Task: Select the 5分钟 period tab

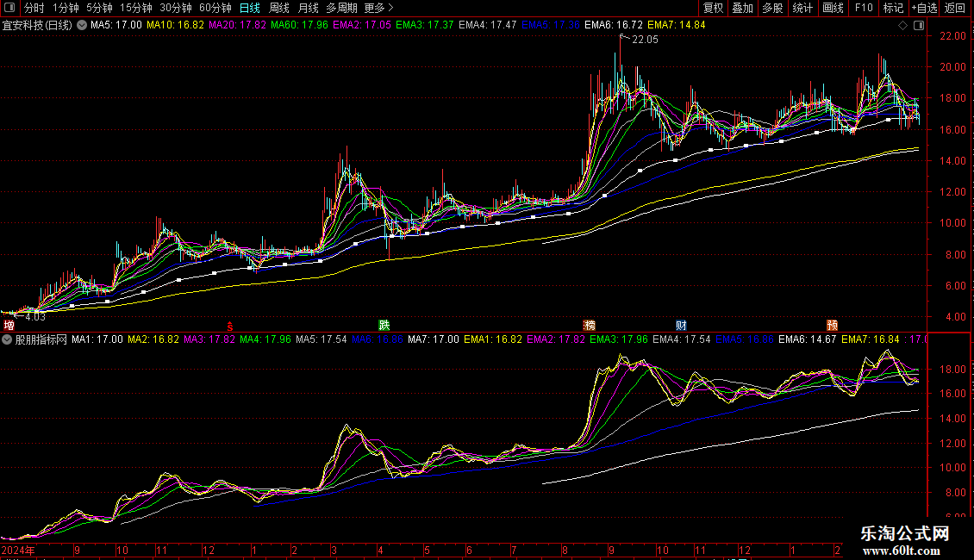Action: click(x=99, y=8)
